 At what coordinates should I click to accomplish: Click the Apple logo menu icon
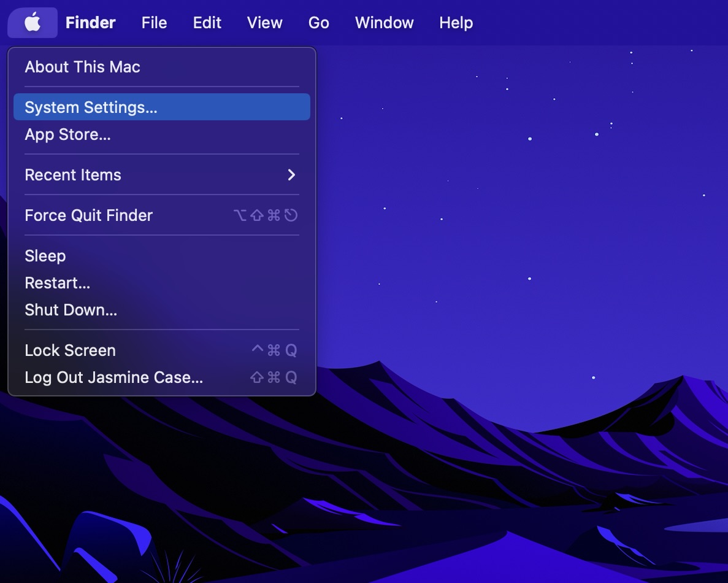coord(33,22)
